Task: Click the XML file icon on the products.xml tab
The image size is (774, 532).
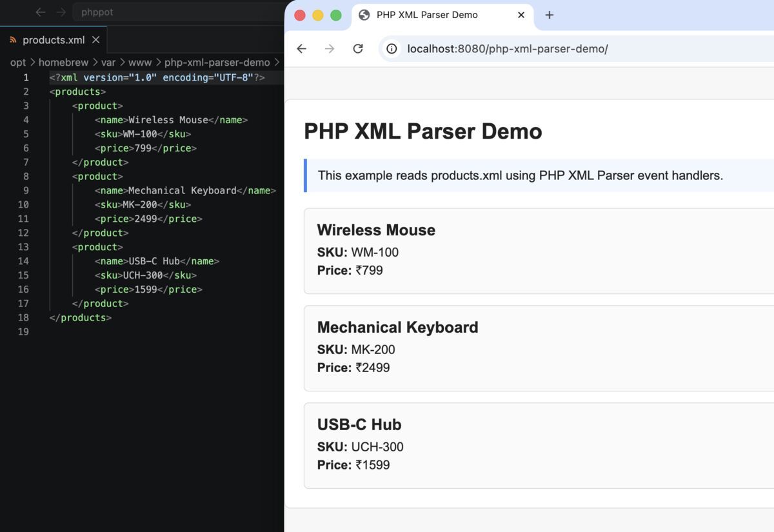Action: (x=13, y=40)
